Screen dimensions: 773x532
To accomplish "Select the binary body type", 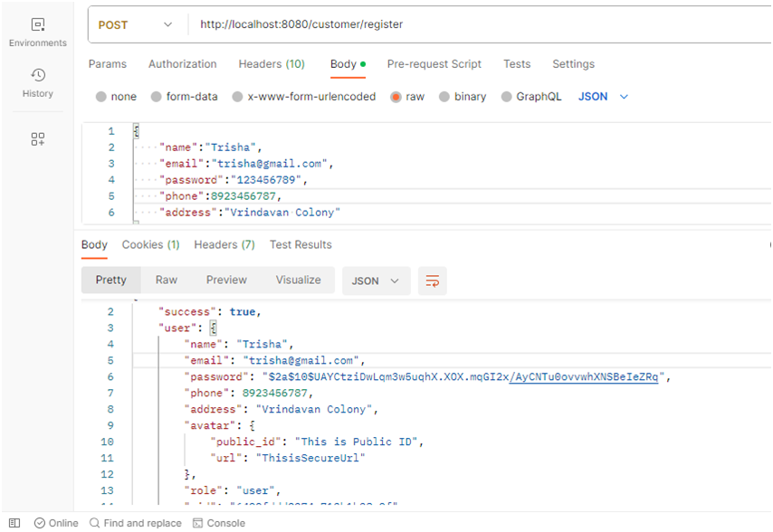I will 463,96.
